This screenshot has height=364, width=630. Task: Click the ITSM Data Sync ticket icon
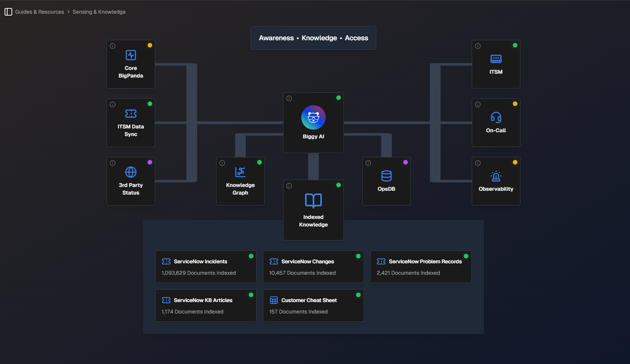tap(130, 113)
